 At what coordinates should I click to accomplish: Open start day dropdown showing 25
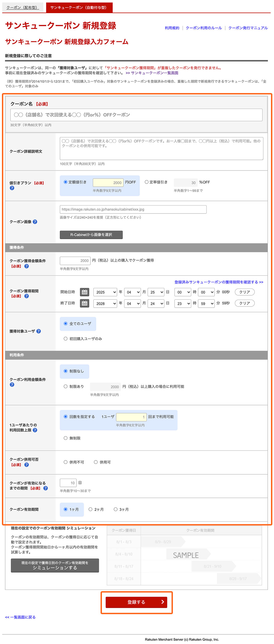[x=156, y=292]
